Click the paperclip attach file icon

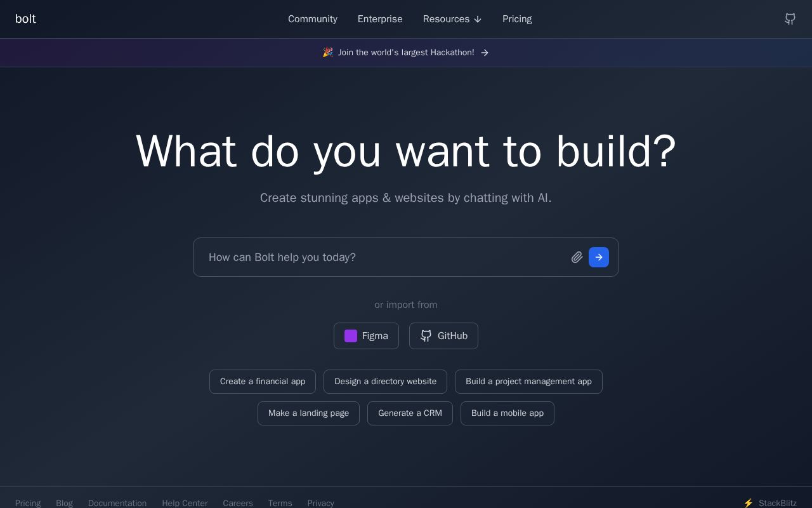(x=577, y=257)
